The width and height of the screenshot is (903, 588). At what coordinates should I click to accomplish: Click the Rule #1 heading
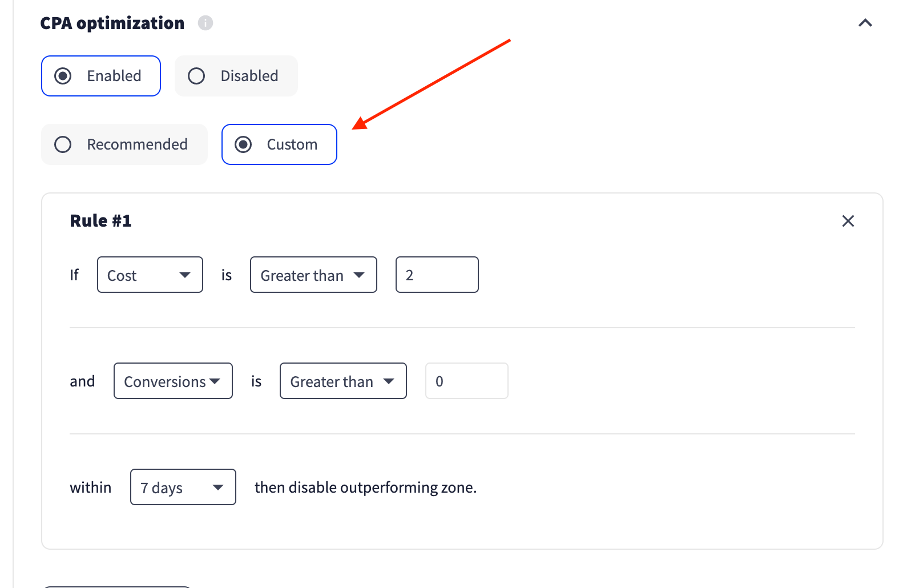pyautogui.click(x=101, y=221)
